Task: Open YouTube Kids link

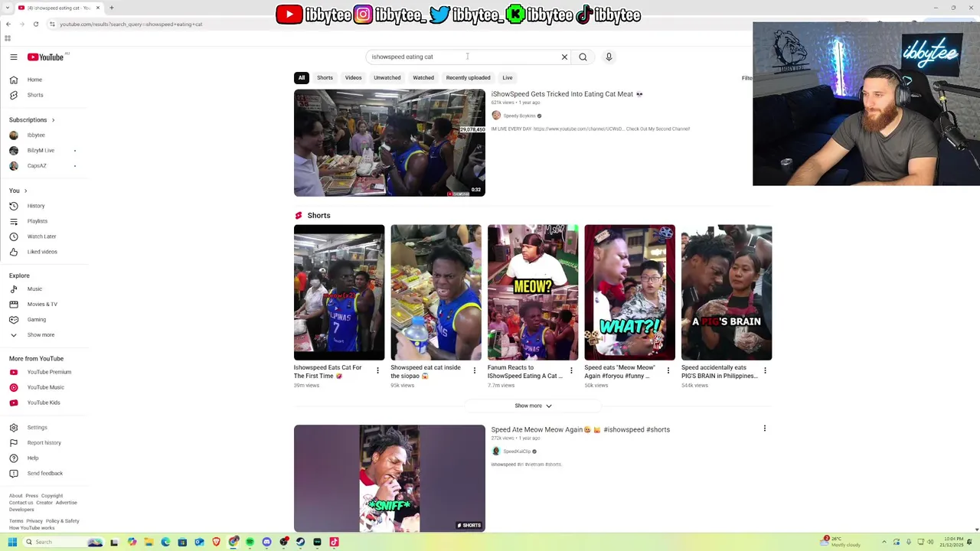Action: tap(44, 403)
